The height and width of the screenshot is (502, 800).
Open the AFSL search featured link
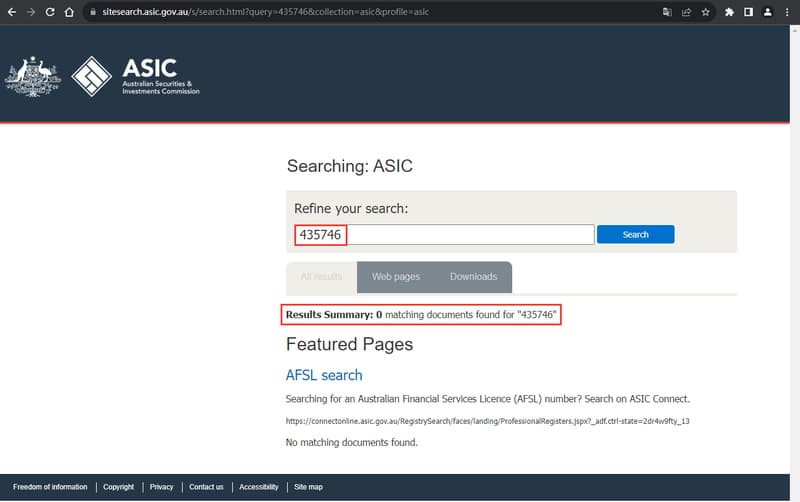pos(324,376)
